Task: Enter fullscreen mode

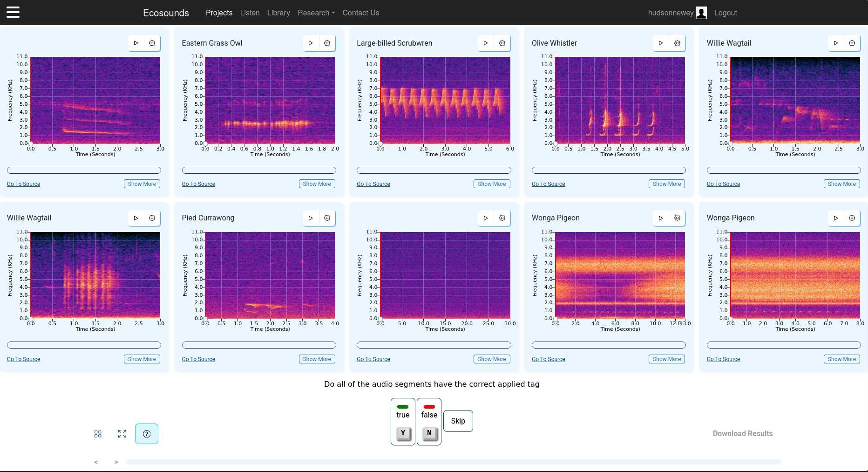Action: point(122,434)
